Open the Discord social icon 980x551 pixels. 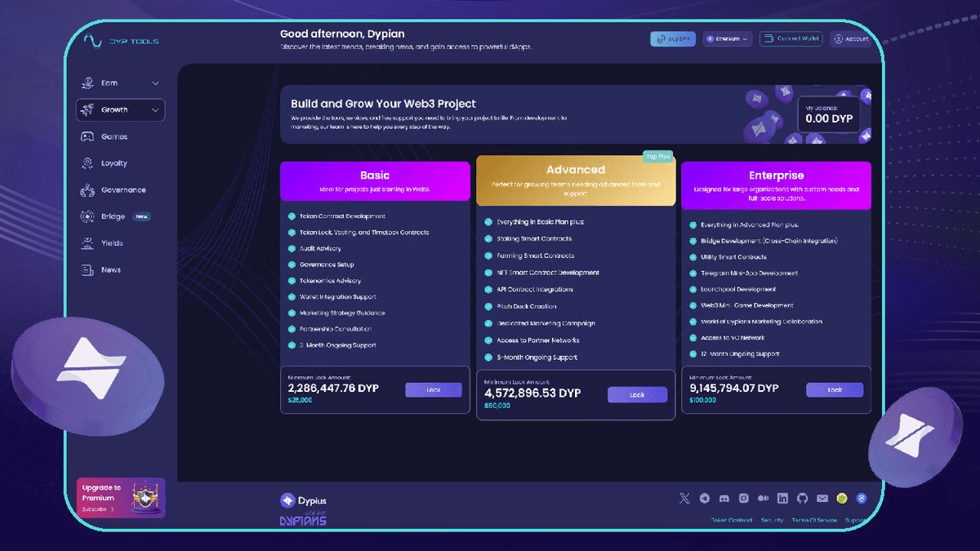(724, 498)
